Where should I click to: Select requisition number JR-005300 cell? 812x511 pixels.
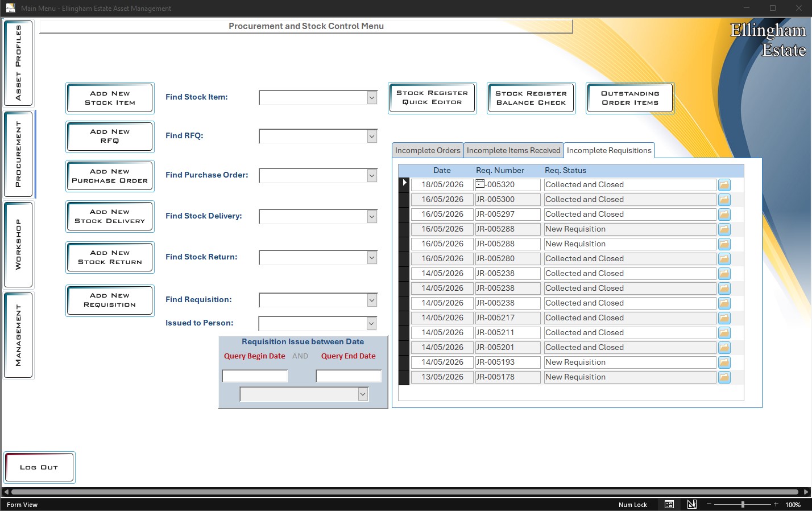tap(508, 200)
